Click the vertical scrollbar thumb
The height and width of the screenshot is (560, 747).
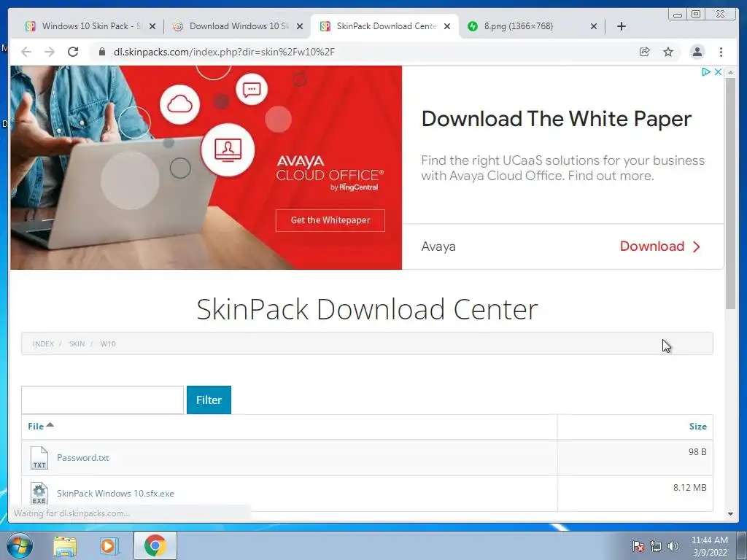(730, 192)
